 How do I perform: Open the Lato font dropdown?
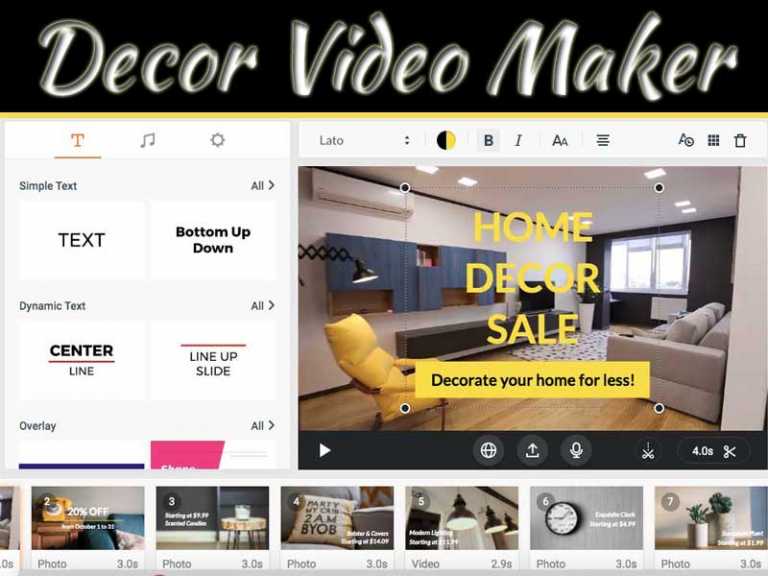coord(364,141)
